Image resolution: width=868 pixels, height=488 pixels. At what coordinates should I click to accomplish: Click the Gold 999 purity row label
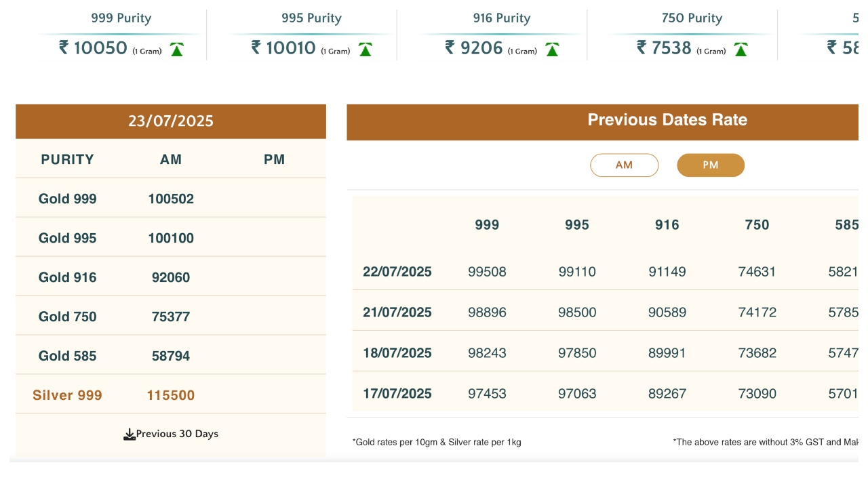coord(68,199)
